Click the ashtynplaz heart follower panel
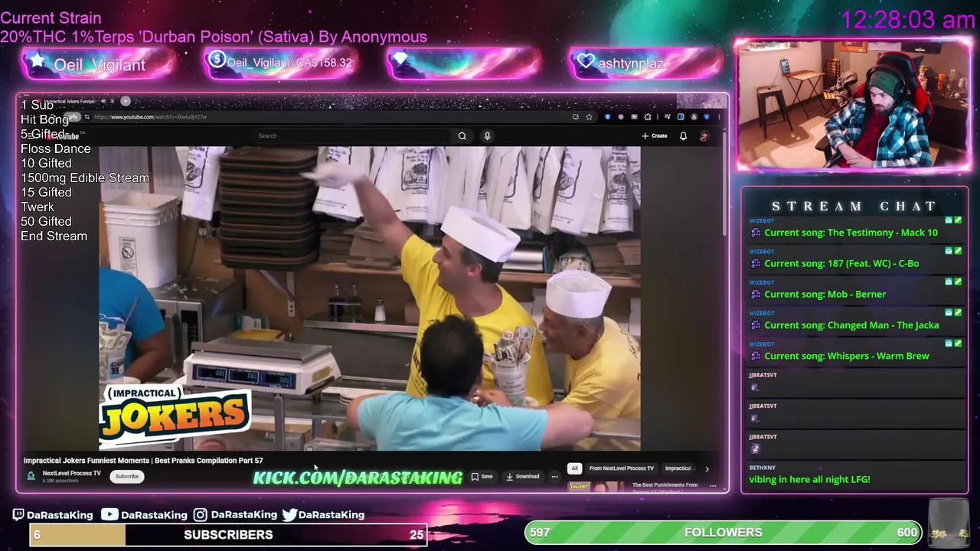The width and height of the screenshot is (980, 551). [x=645, y=64]
